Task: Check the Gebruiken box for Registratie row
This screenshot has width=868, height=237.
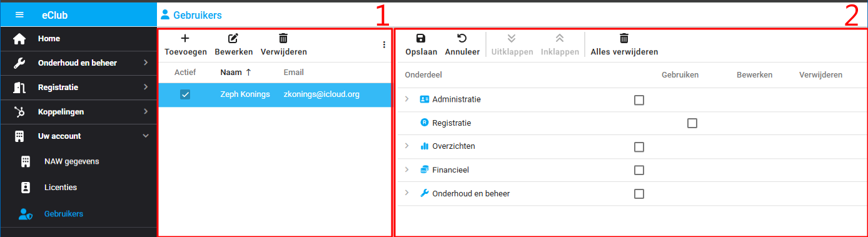Action: pyautogui.click(x=692, y=124)
